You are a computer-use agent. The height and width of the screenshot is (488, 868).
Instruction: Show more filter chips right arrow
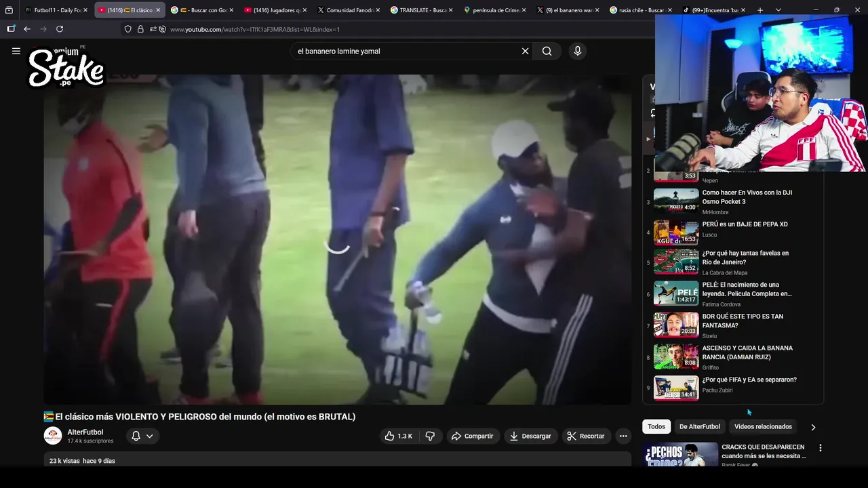[x=813, y=427]
